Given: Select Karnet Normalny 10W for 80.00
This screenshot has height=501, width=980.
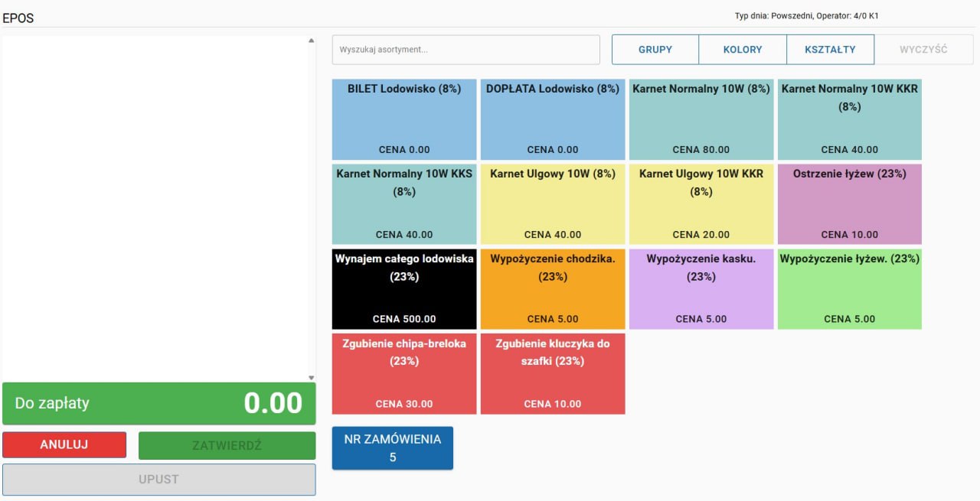Looking at the screenshot, I should (x=701, y=119).
